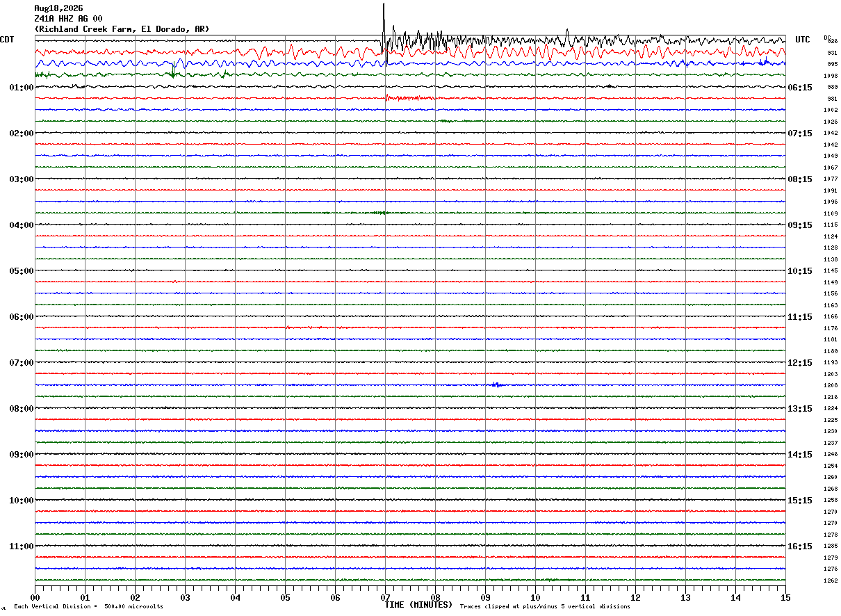Viewport: 841px width, 616px height.
Task: Click the DC offset value "1098"
Action: click(x=831, y=76)
